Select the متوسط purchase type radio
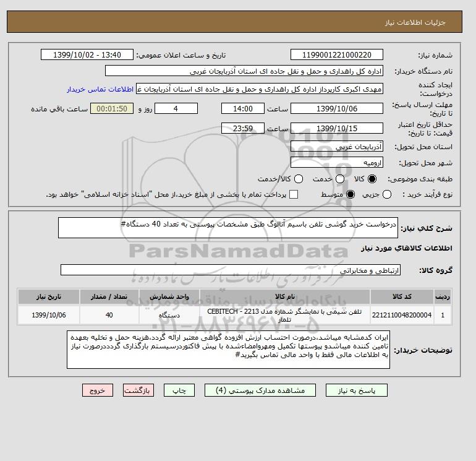The width and height of the screenshot is (476, 461). pyautogui.click(x=351, y=194)
